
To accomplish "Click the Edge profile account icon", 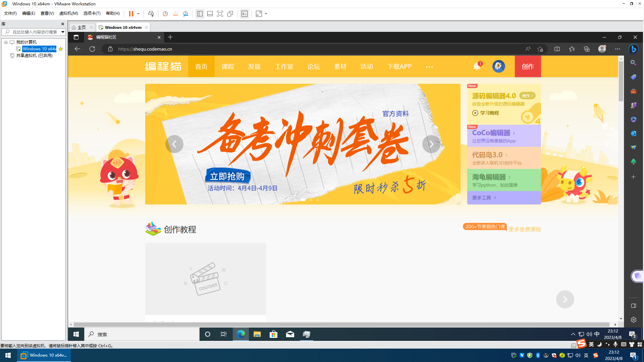I will [x=602, y=49].
